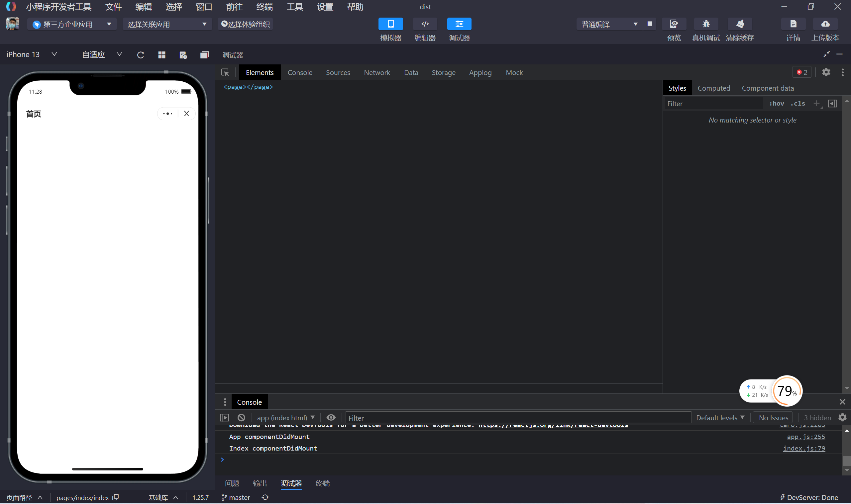This screenshot has width=851, height=504.
Task: Click the clear cache (清除缓存) broom icon
Action: (740, 24)
